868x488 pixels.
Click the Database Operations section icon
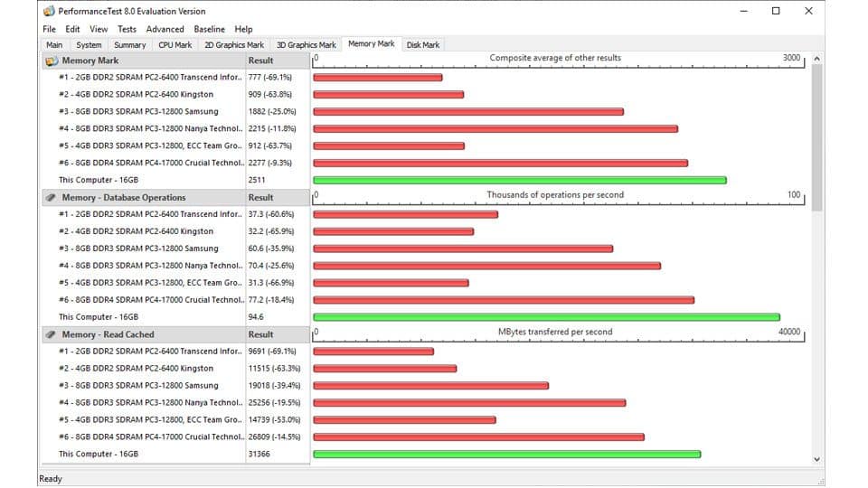[x=51, y=198]
